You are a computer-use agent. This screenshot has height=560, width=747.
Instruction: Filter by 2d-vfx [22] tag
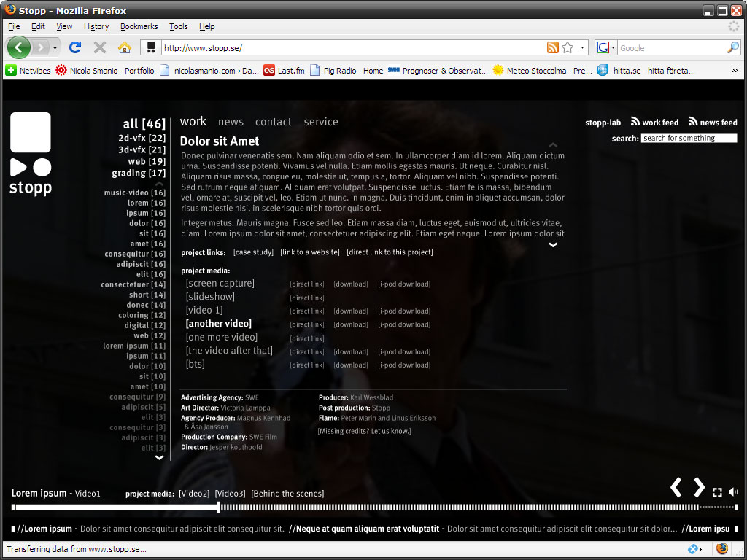(x=142, y=138)
